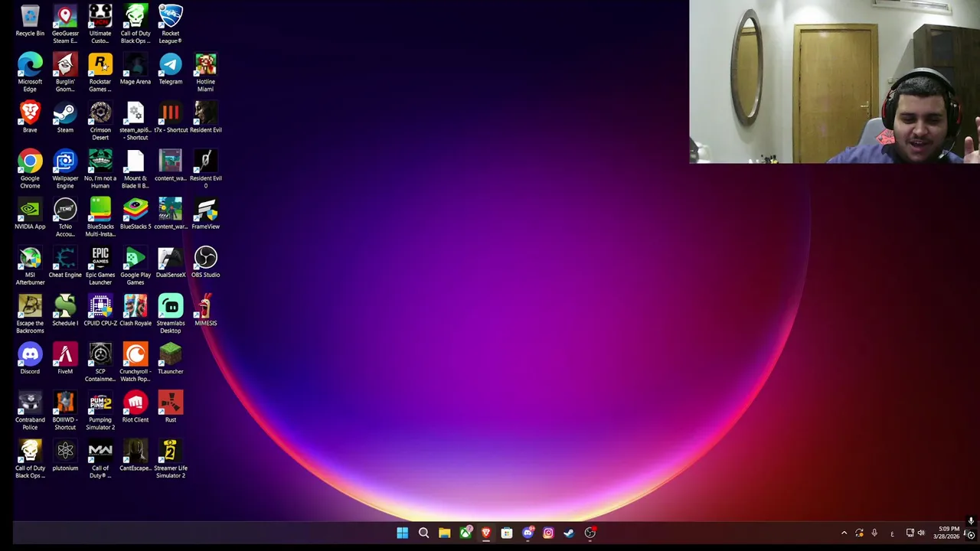Select the Wallpaper Engine icon

(65, 168)
